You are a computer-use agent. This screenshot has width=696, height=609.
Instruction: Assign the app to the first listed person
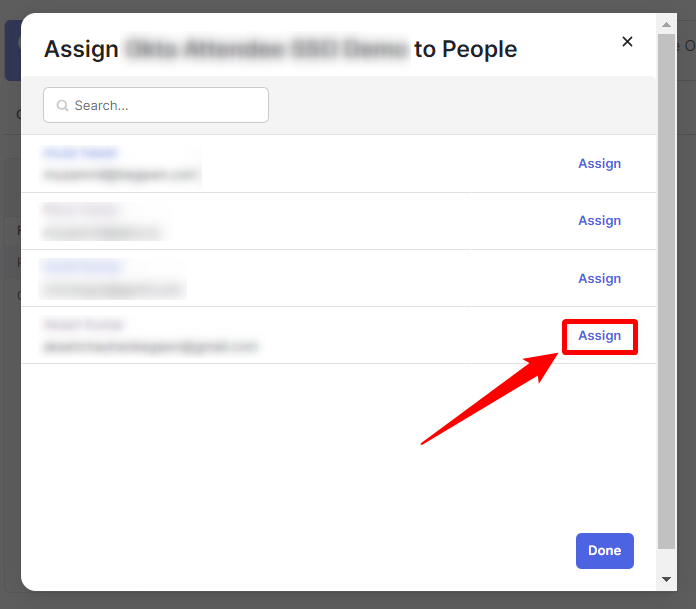tap(599, 163)
